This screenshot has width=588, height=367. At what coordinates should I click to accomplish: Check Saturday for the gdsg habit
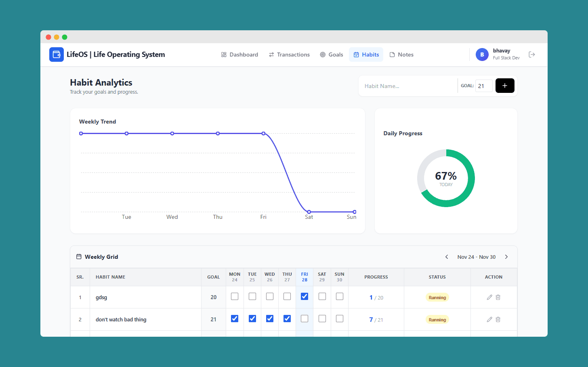tap(322, 296)
